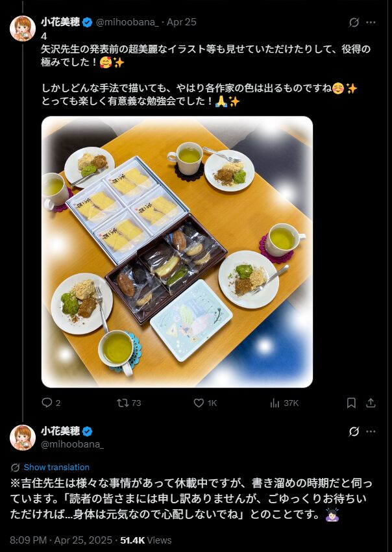Image resolution: width=392 pixels, height=552 pixels.
Task: Click the top tweet's profile avatar
Action: point(23,29)
